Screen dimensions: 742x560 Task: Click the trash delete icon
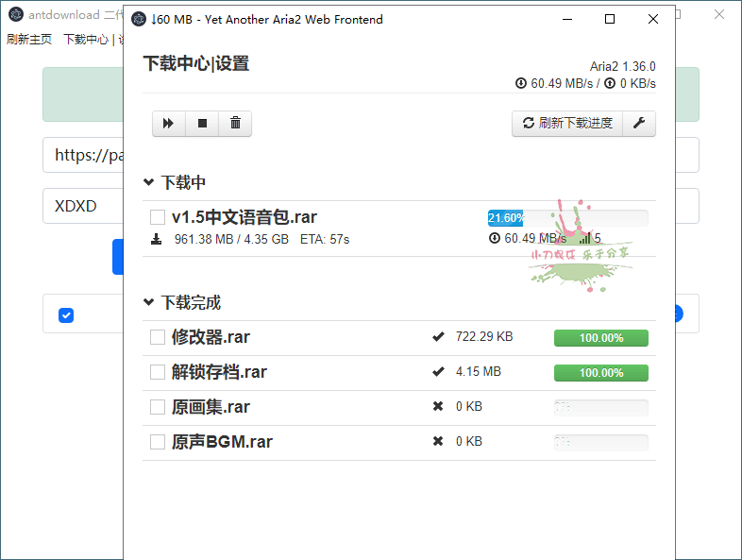pyautogui.click(x=235, y=124)
